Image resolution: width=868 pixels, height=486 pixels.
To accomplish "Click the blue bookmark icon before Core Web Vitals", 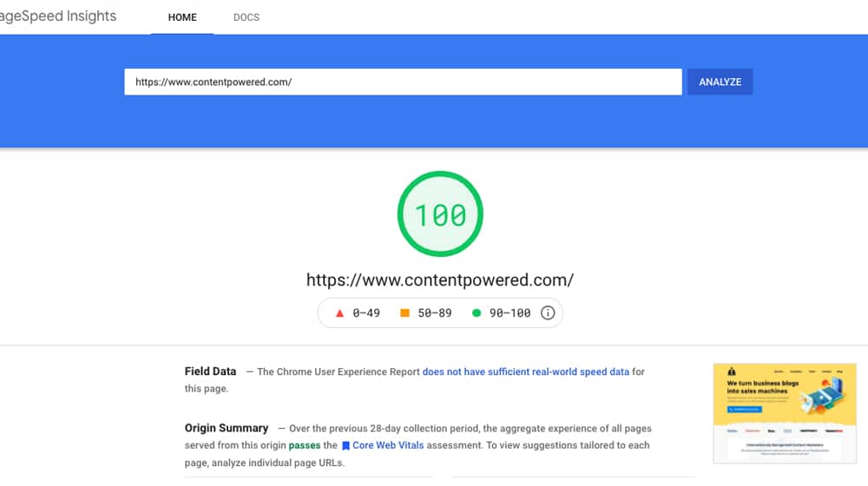I will [x=345, y=445].
